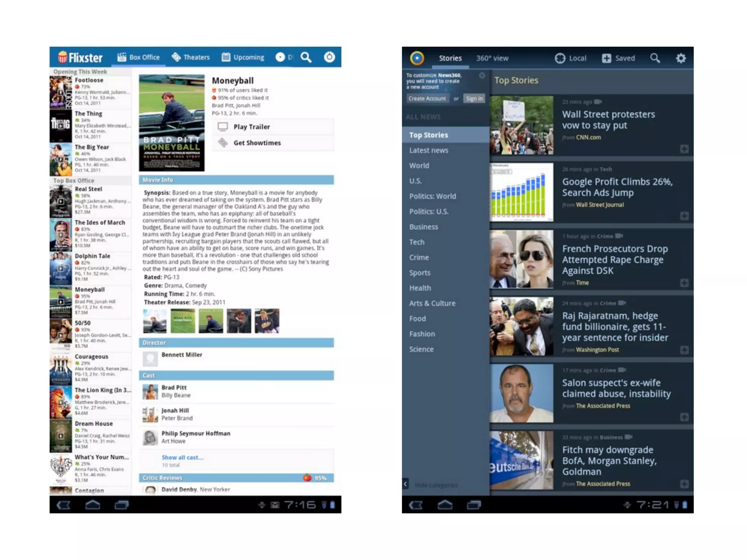Open News360 settings gear
This screenshot has width=747, height=560.
point(681,58)
